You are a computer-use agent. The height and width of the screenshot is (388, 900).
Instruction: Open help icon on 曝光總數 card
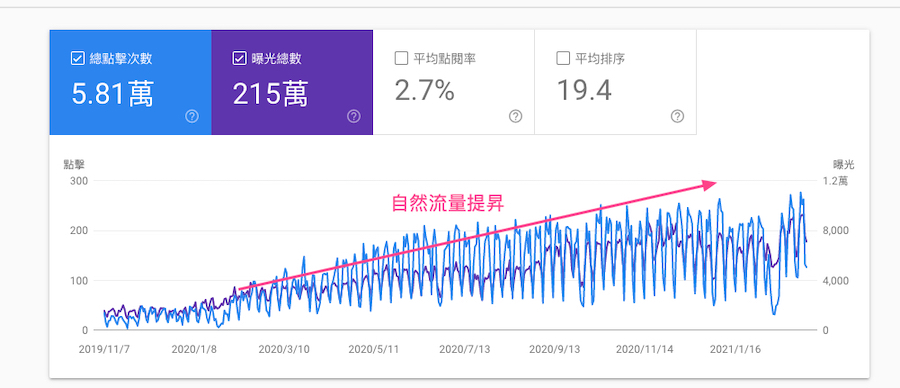tap(354, 117)
